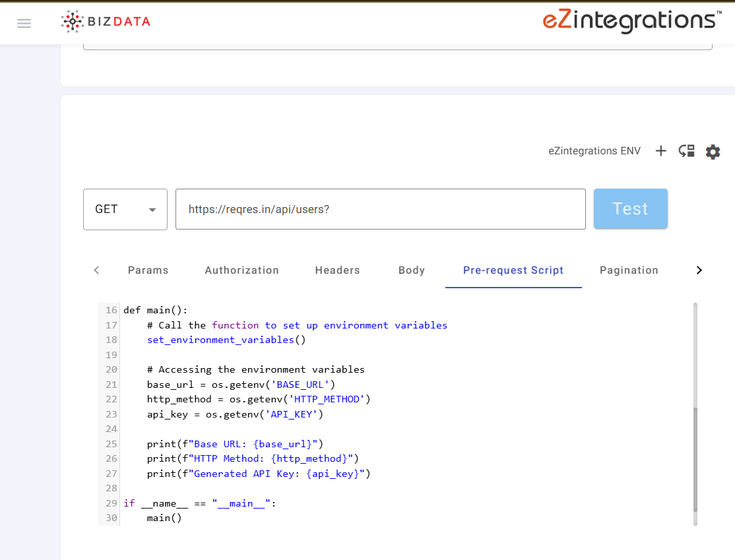Click the request URL input field
Screen dimensions: 735x560
coord(380,208)
